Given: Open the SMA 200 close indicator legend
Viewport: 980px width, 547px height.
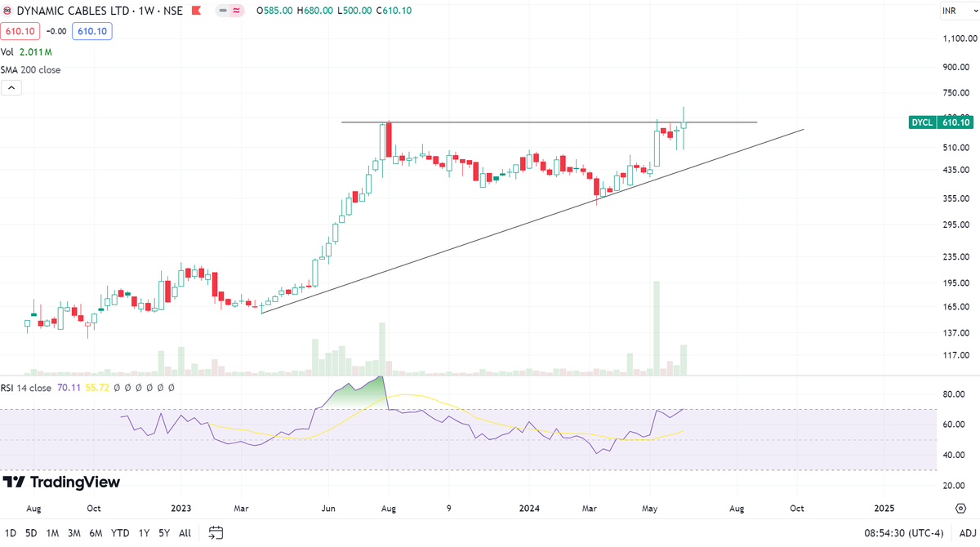Looking at the screenshot, I should click(x=29, y=69).
